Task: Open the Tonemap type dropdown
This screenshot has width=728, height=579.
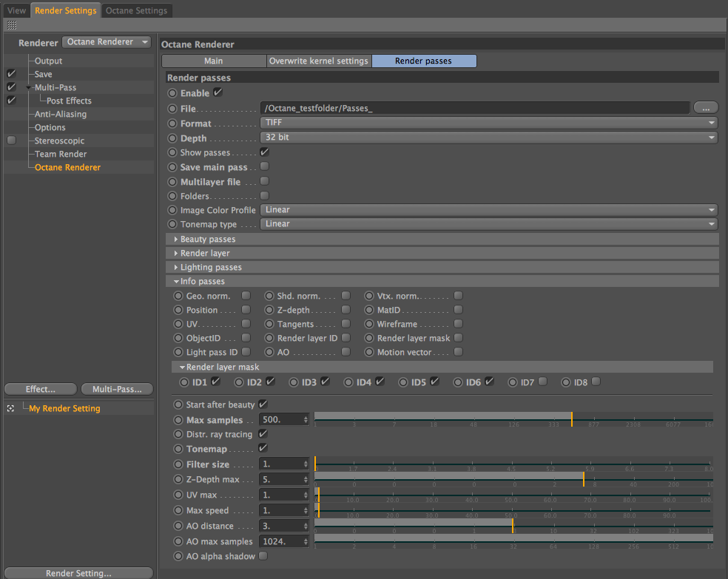Action: coord(489,223)
